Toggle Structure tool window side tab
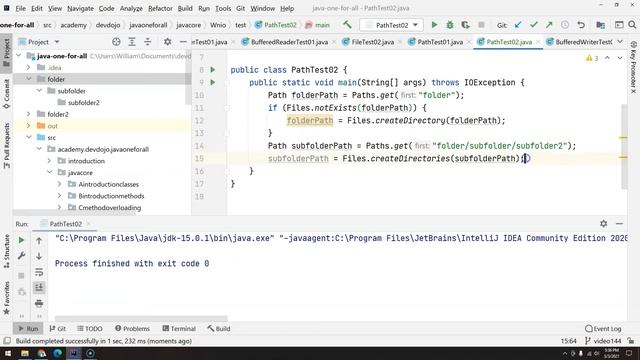 pos(7,252)
